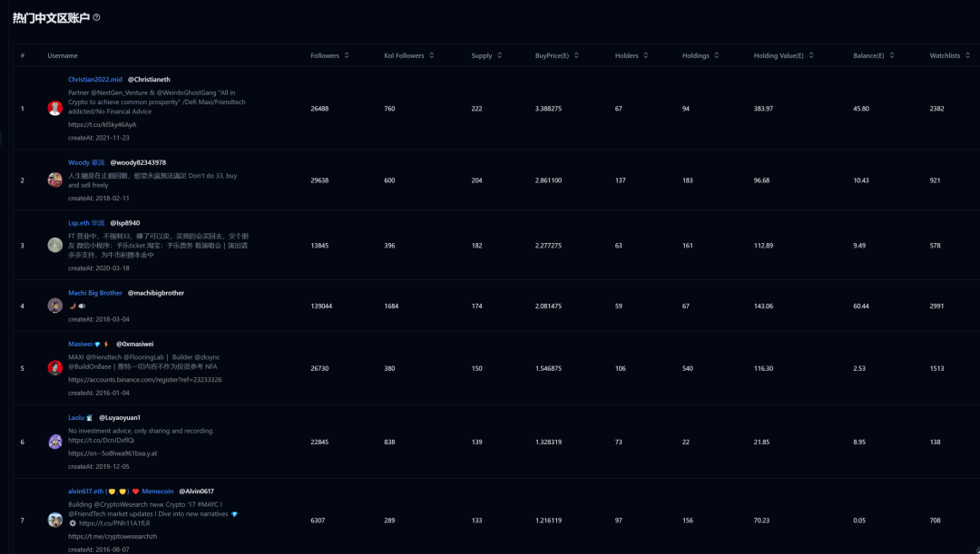Open the t.me/cryptowesearchzh link
The height and width of the screenshot is (554, 980).
click(113, 537)
